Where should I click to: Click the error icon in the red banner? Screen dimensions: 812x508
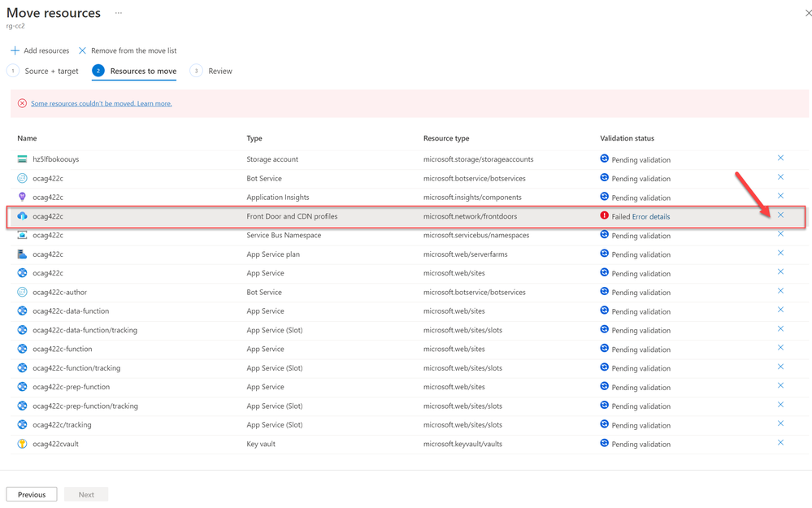click(22, 103)
